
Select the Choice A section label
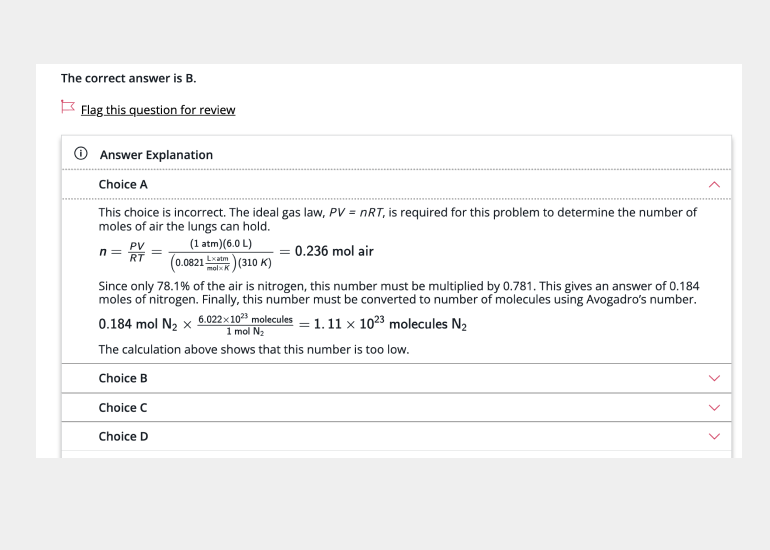click(123, 185)
